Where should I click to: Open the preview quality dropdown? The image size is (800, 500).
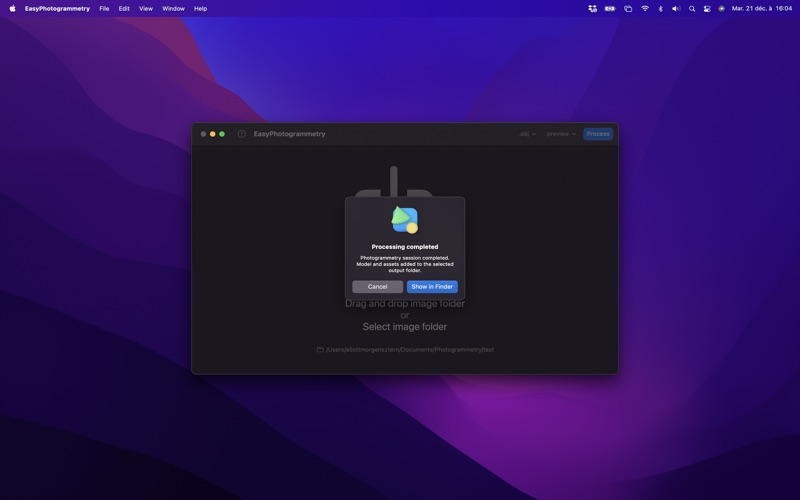point(561,134)
